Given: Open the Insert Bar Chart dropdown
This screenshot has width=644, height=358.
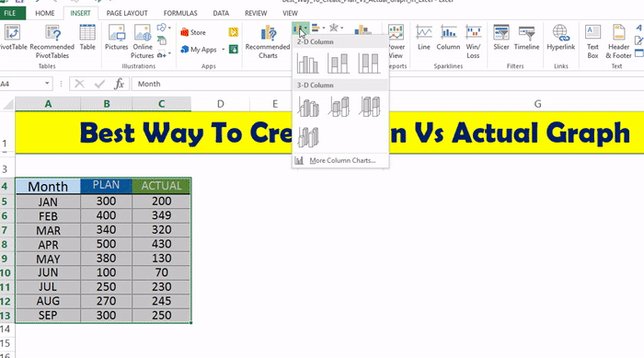Looking at the screenshot, I should (318, 28).
